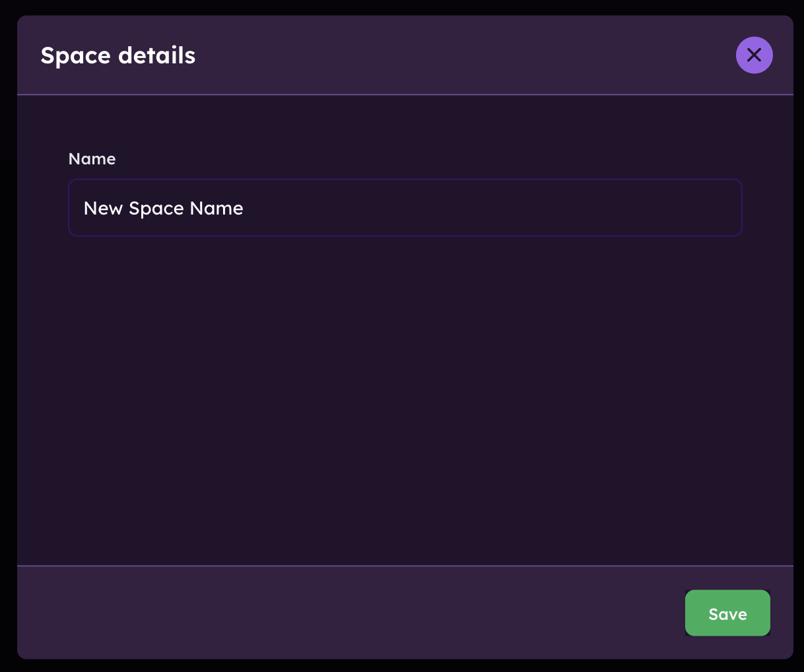
Task: Confirm the new space name with Save
Action: (727, 613)
